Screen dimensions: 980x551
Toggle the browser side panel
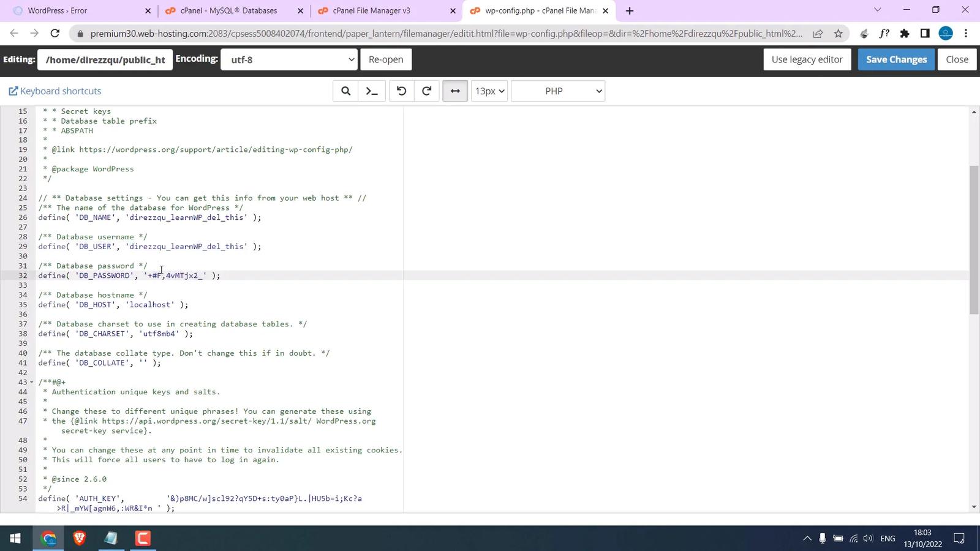coord(925,34)
